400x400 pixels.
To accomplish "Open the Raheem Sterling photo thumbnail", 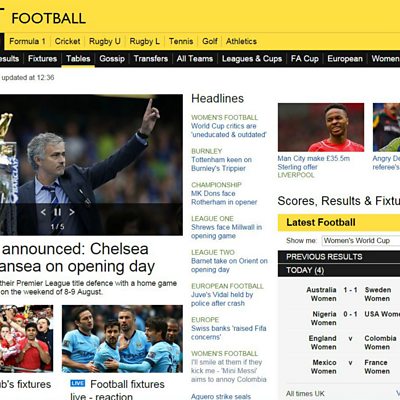I will click(321, 127).
